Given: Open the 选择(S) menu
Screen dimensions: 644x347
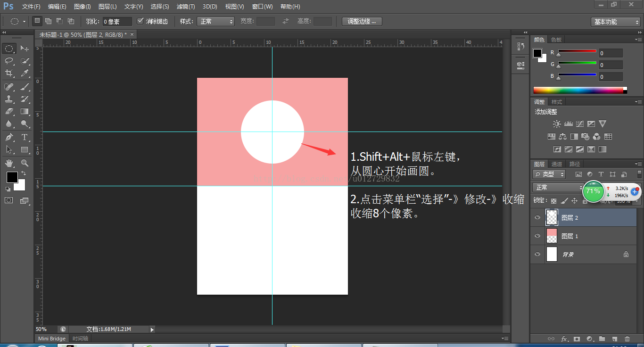Looking at the screenshot, I should pos(160,7).
